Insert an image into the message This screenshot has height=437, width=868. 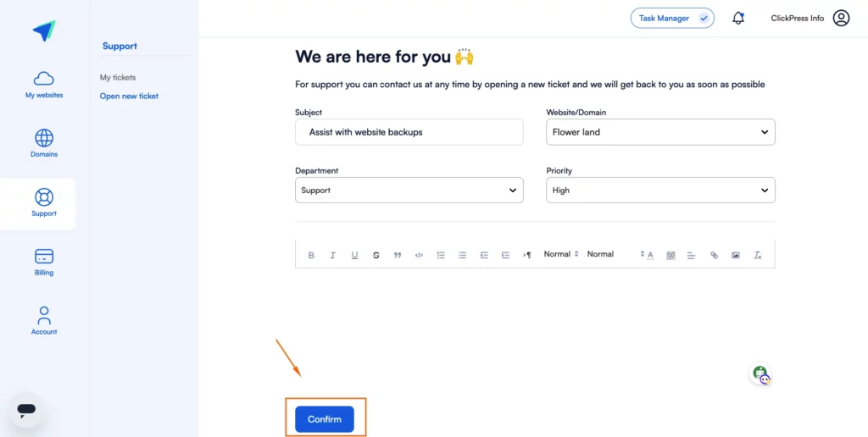736,255
